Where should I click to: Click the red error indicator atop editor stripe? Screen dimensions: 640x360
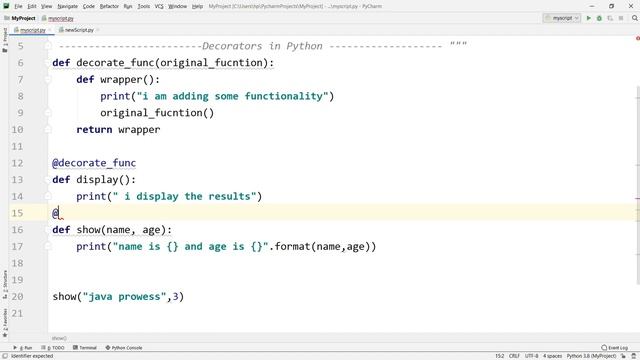(x=638, y=38)
